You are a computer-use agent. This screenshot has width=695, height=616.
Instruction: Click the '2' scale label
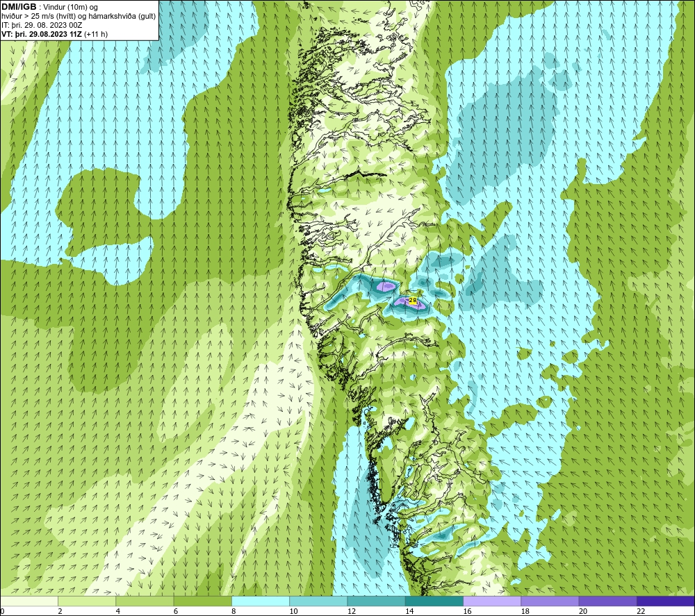tap(60, 611)
